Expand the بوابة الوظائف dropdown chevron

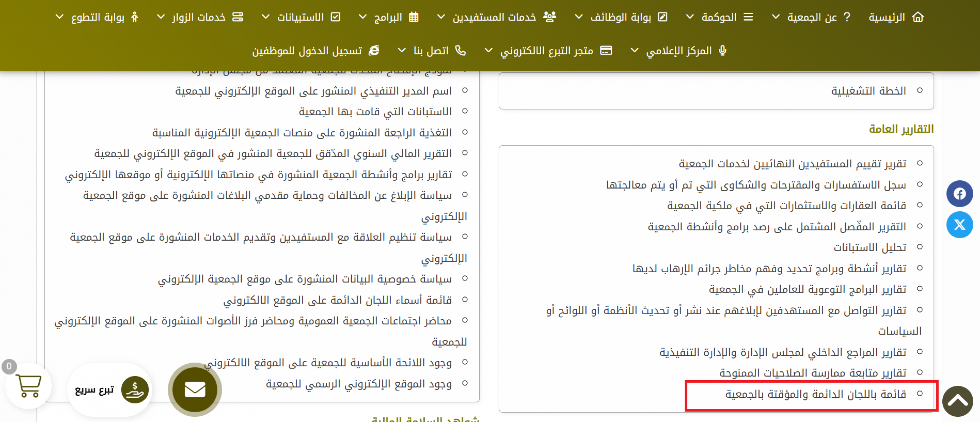[579, 17]
